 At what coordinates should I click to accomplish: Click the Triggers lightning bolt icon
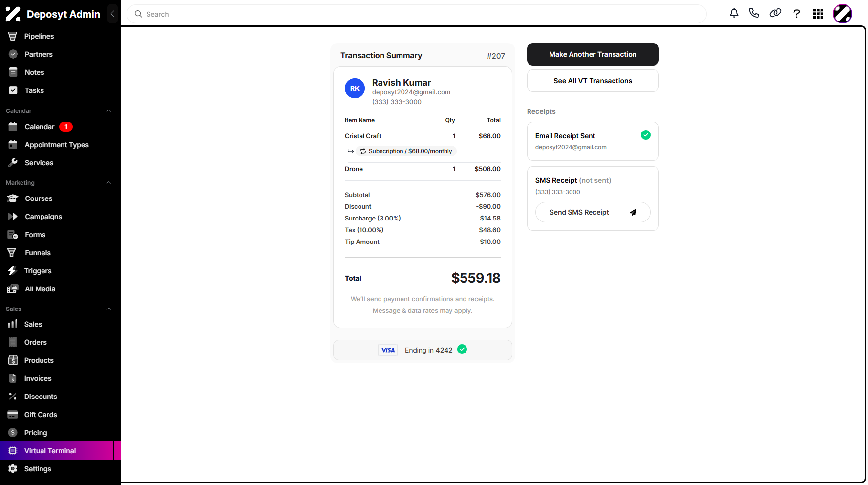click(13, 271)
